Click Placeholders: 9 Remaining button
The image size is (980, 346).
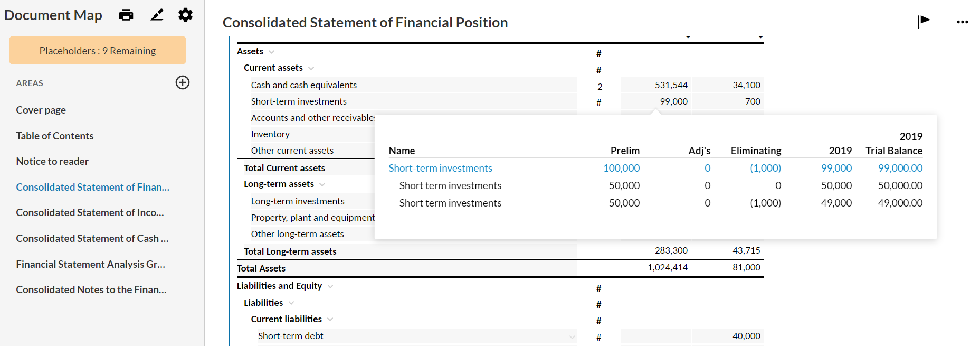coord(98,51)
